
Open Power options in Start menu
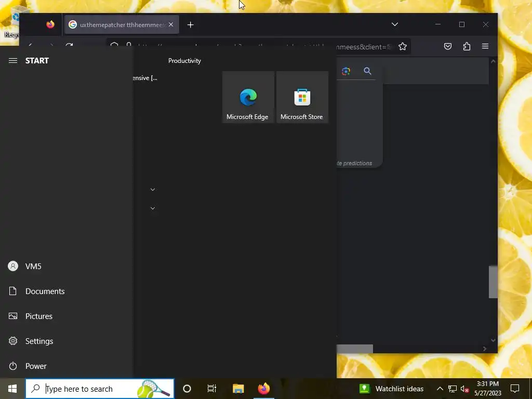click(x=66, y=366)
